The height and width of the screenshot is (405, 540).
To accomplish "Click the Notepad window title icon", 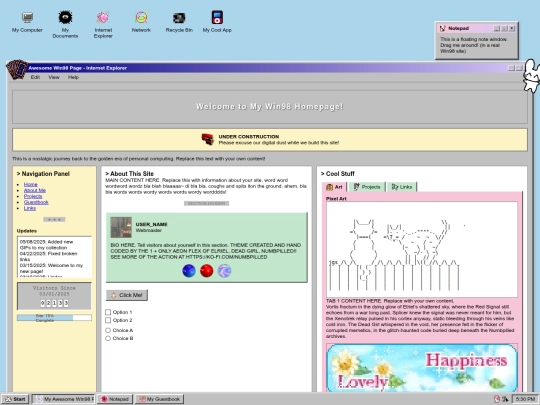I will pyautogui.click(x=443, y=28).
